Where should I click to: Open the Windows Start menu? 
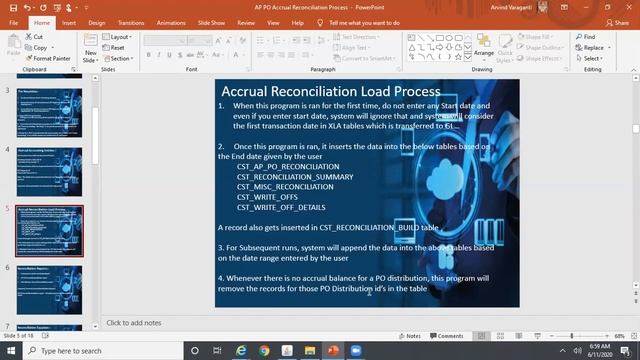tap(11, 351)
